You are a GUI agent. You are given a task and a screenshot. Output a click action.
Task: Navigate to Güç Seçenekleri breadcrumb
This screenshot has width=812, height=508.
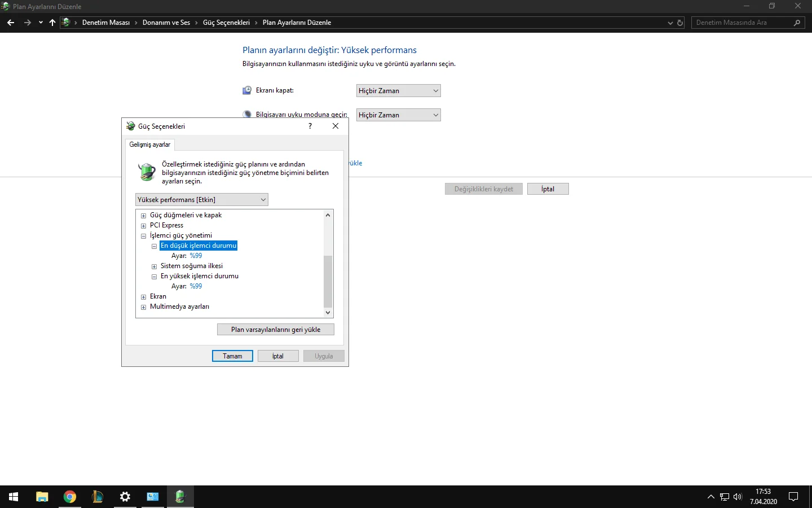(226, 23)
